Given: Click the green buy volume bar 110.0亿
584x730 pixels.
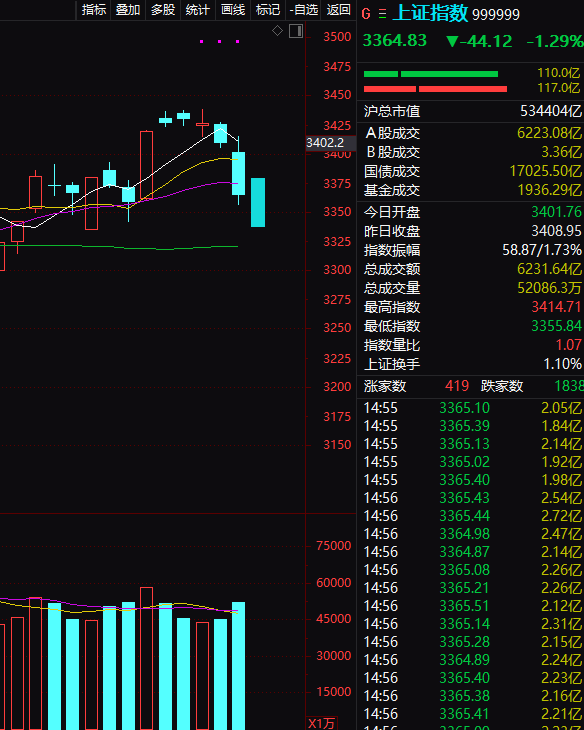Looking at the screenshot, I should pyautogui.click(x=431, y=74).
